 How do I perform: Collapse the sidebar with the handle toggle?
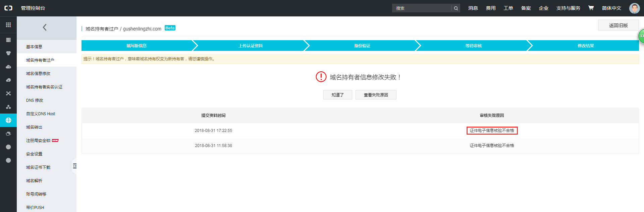74,166
